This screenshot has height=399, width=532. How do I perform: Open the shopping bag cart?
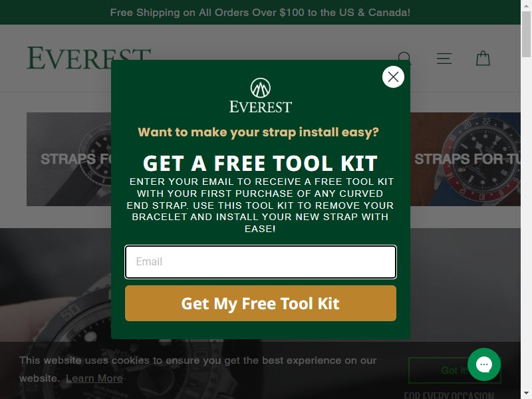click(483, 58)
